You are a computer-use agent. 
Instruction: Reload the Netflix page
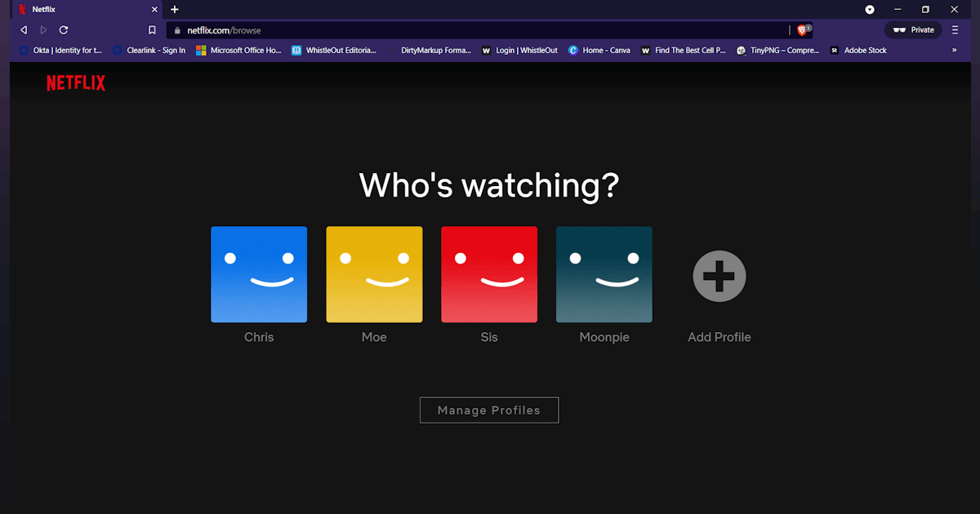(x=64, y=29)
